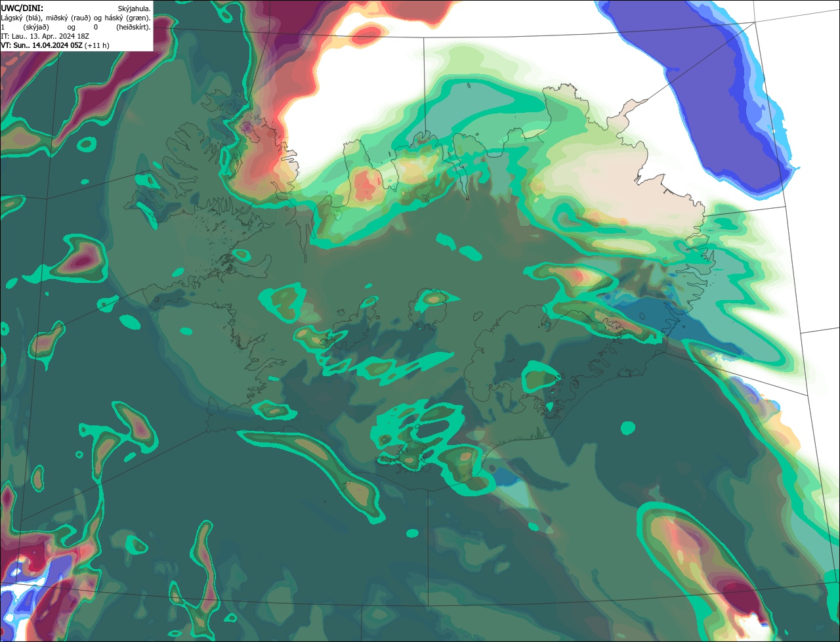
Task: Click the word 'Skýjahula.' in legend
Action: click(135, 9)
